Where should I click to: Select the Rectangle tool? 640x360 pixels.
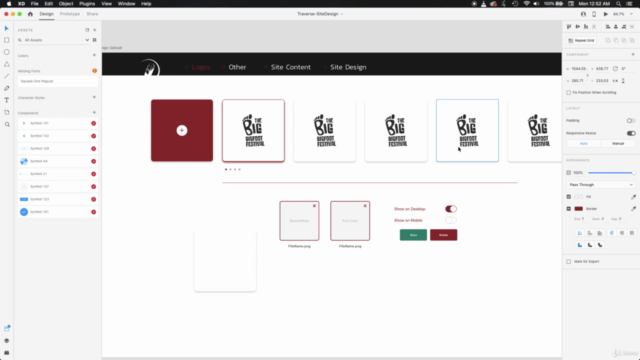point(7,40)
